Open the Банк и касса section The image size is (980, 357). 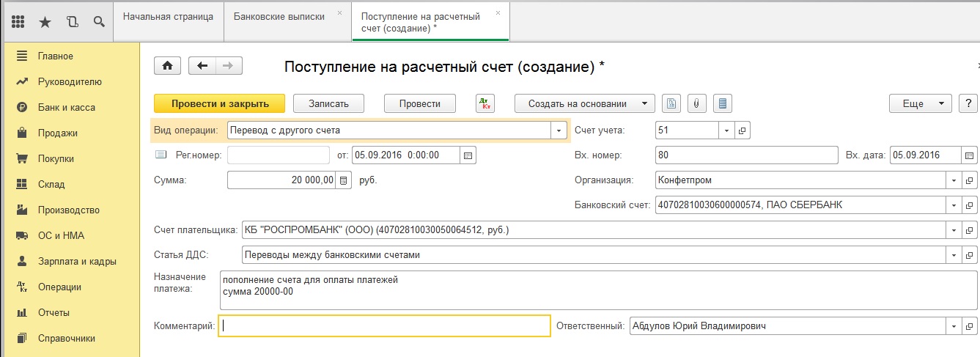pyautogui.click(x=66, y=107)
